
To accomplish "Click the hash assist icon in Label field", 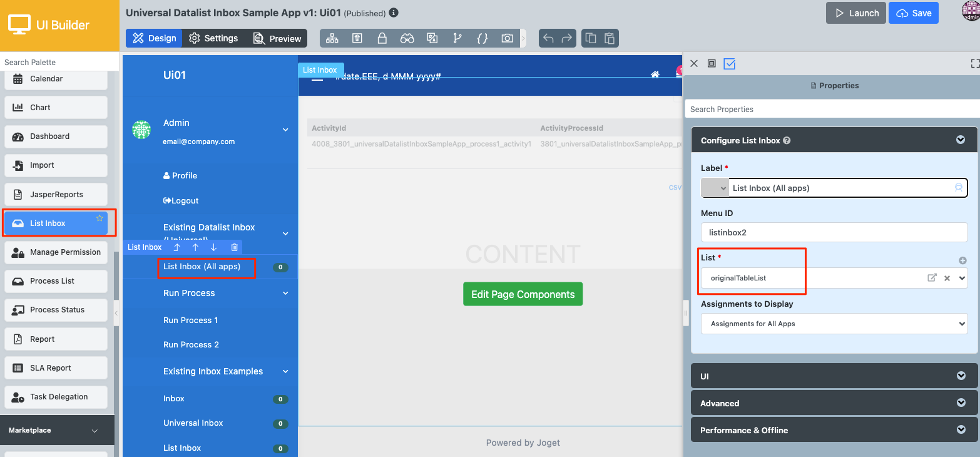I will pos(958,188).
